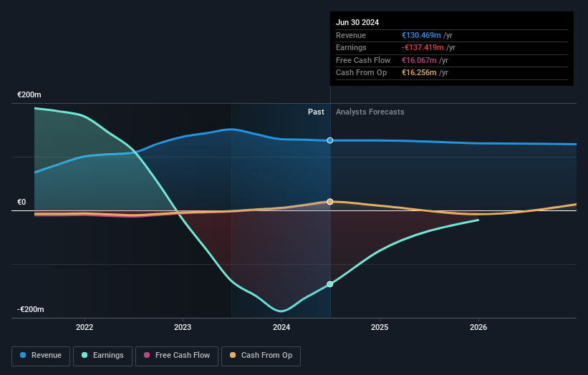This screenshot has width=588, height=375.
Task: Click the 2022 x-axis label
Action: pos(85,328)
